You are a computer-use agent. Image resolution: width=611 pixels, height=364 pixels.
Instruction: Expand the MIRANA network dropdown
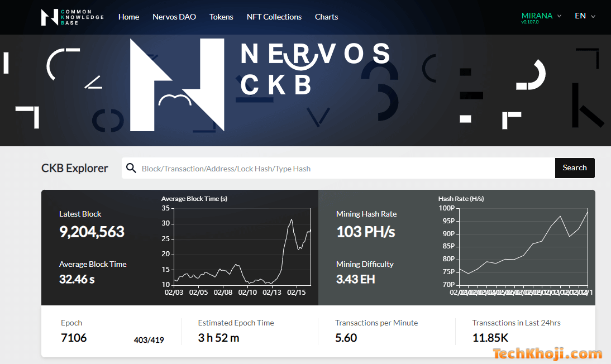click(541, 16)
